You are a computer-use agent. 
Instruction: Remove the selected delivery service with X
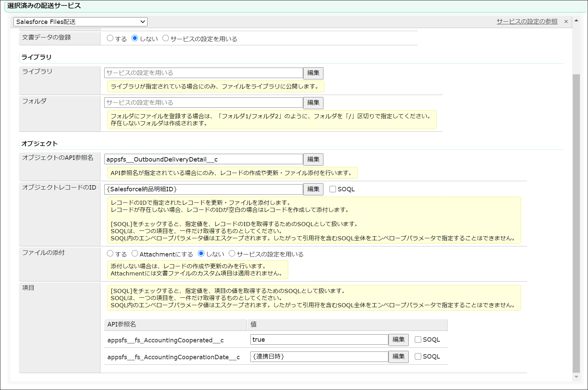pyautogui.click(x=566, y=22)
